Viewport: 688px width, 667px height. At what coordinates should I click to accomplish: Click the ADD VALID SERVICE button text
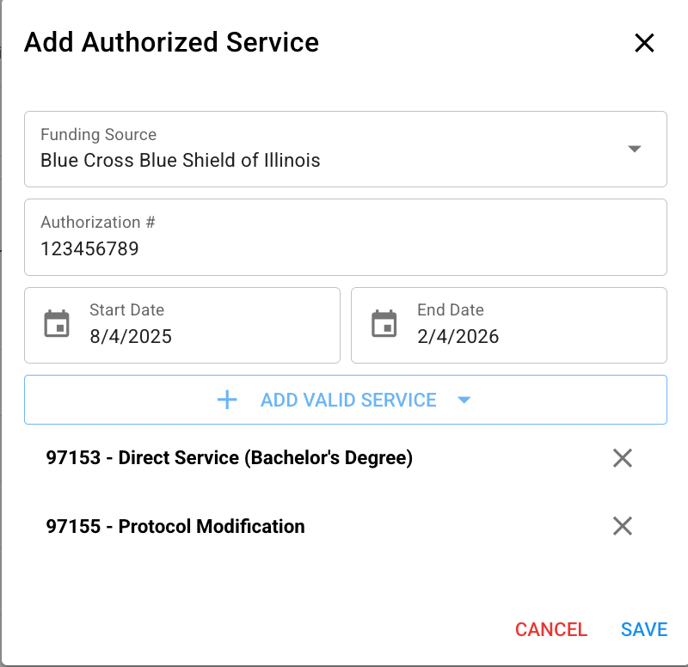[348, 400]
